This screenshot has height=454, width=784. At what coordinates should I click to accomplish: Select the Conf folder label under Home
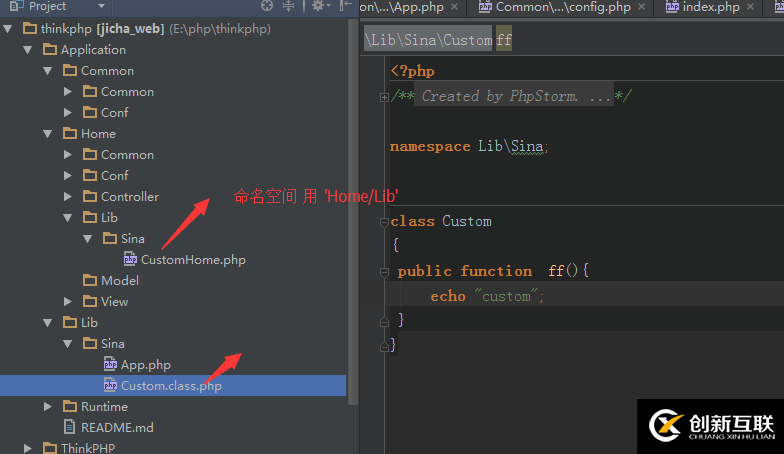114,176
